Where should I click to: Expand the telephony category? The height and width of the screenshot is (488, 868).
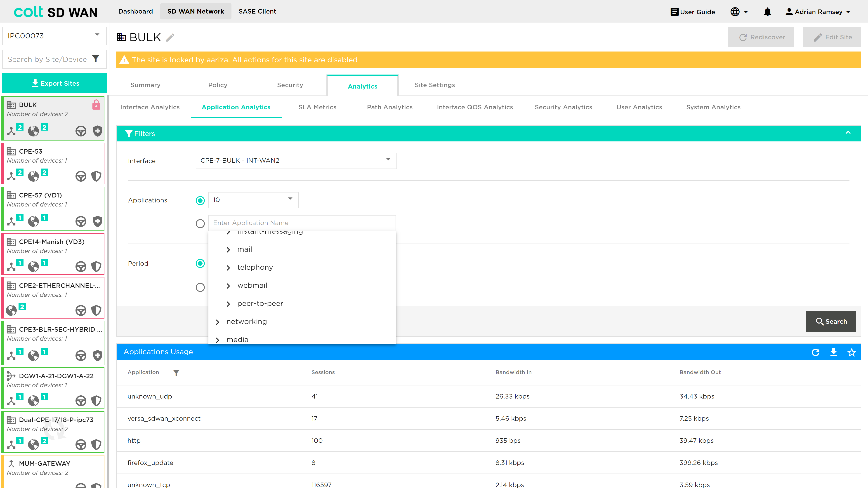click(229, 268)
